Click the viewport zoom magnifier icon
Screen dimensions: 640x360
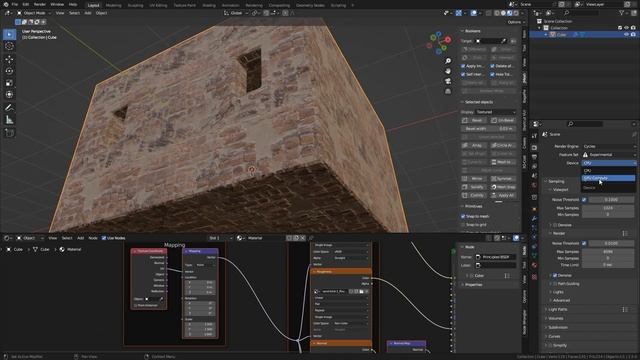click(x=448, y=61)
